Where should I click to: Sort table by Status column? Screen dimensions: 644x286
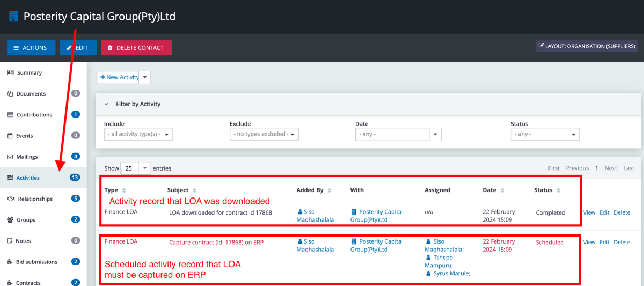point(547,190)
